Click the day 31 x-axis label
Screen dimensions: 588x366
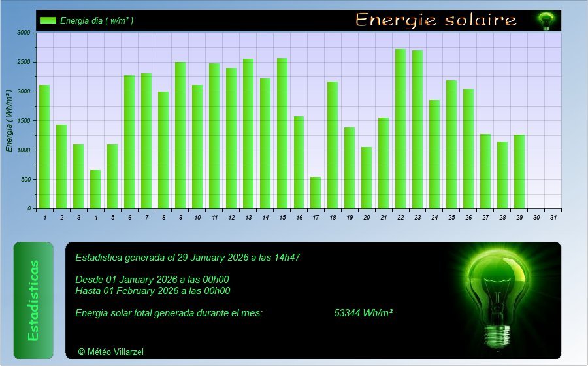553,217
